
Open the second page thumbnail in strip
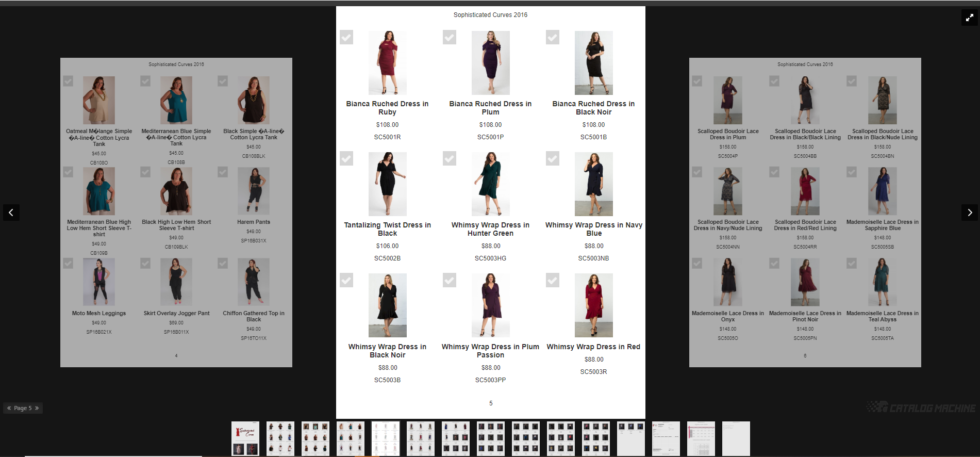280,438
